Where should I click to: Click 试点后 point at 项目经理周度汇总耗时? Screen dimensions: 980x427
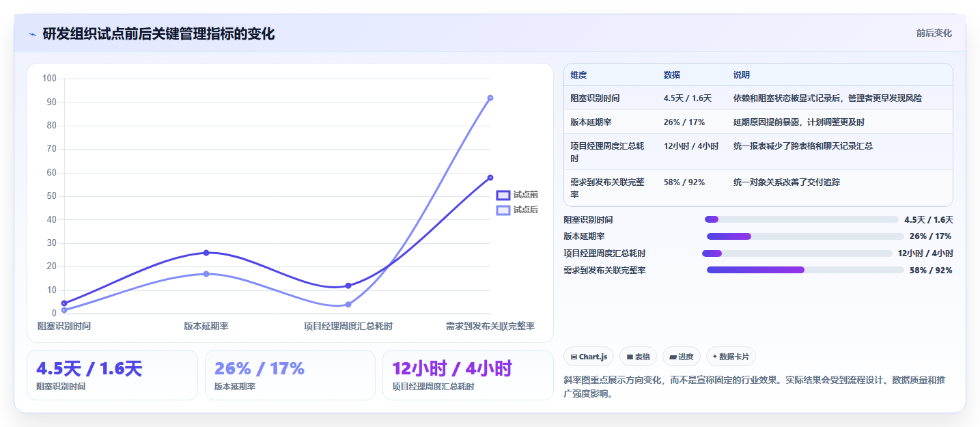348,305
